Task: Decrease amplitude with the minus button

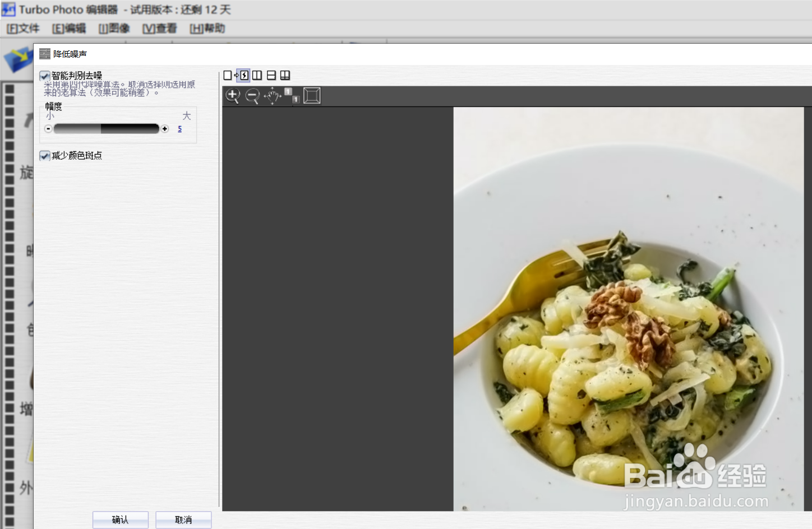Action: (x=48, y=129)
